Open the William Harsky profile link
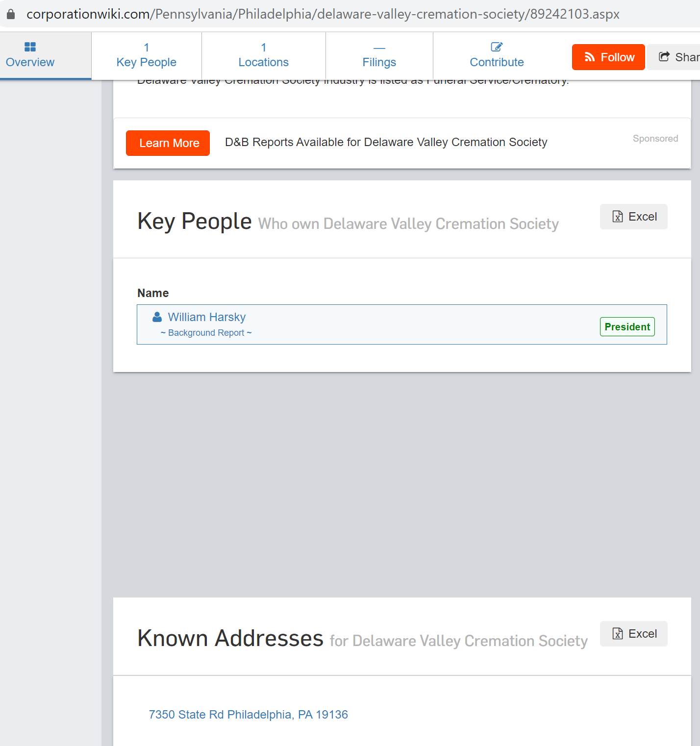The height and width of the screenshot is (746, 700). [x=207, y=317]
